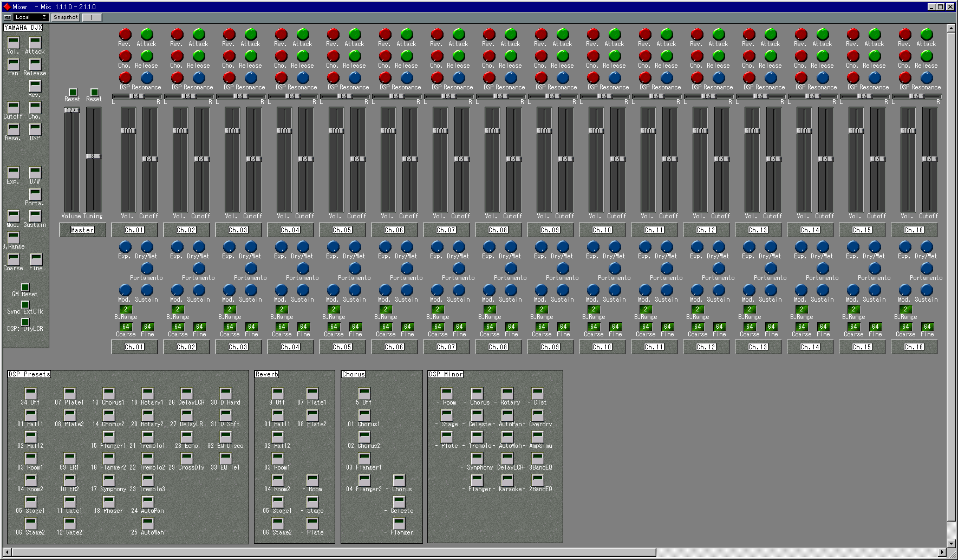Open the Local dropdown menu

click(30, 17)
